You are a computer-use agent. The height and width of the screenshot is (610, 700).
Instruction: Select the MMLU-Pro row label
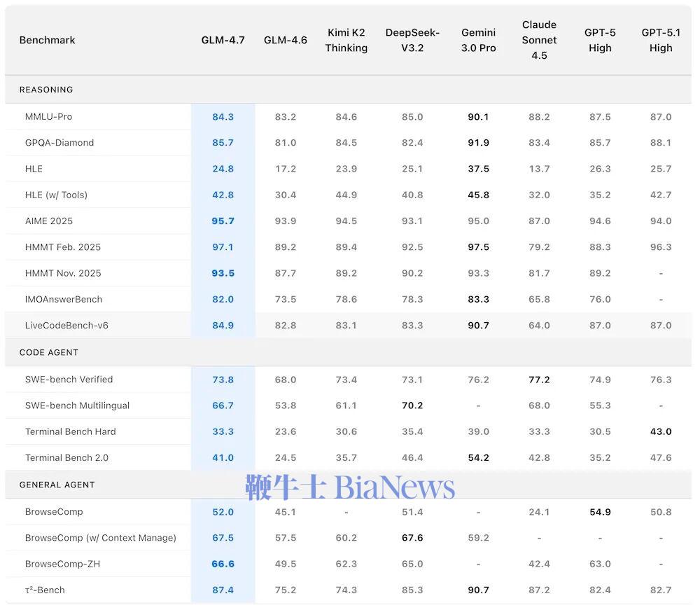tap(48, 117)
